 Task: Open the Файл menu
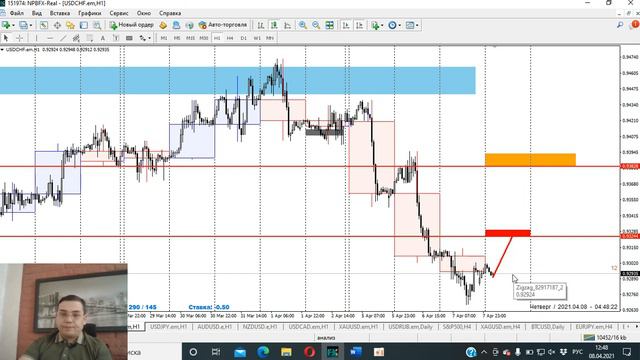(x=17, y=13)
